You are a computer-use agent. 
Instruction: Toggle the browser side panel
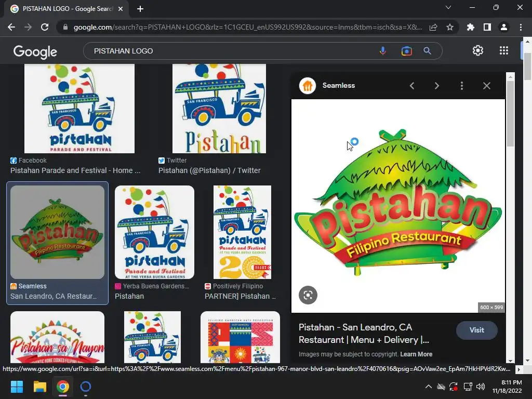[x=487, y=27]
